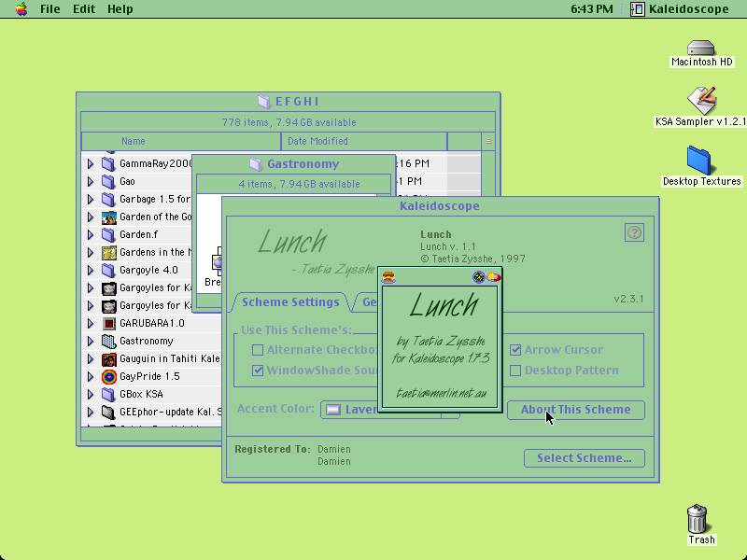Click the '© Taetia Zysshe, 1997' copyright text
Image resolution: width=747 pixels, height=560 pixels.
coord(473,259)
